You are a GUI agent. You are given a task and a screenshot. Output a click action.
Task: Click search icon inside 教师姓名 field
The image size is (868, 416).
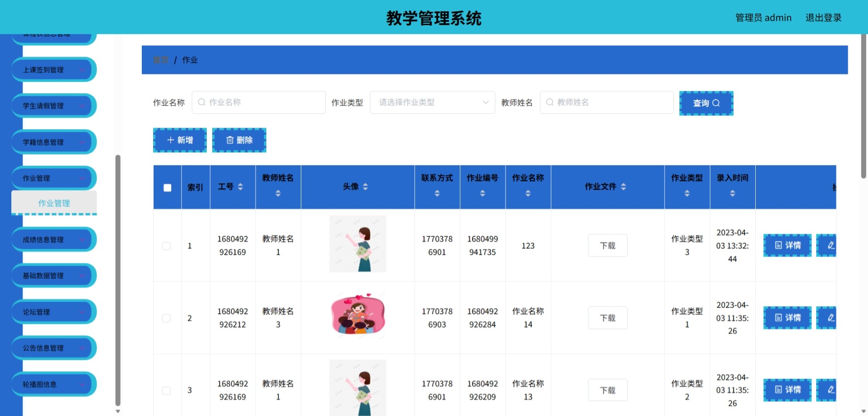coord(549,102)
